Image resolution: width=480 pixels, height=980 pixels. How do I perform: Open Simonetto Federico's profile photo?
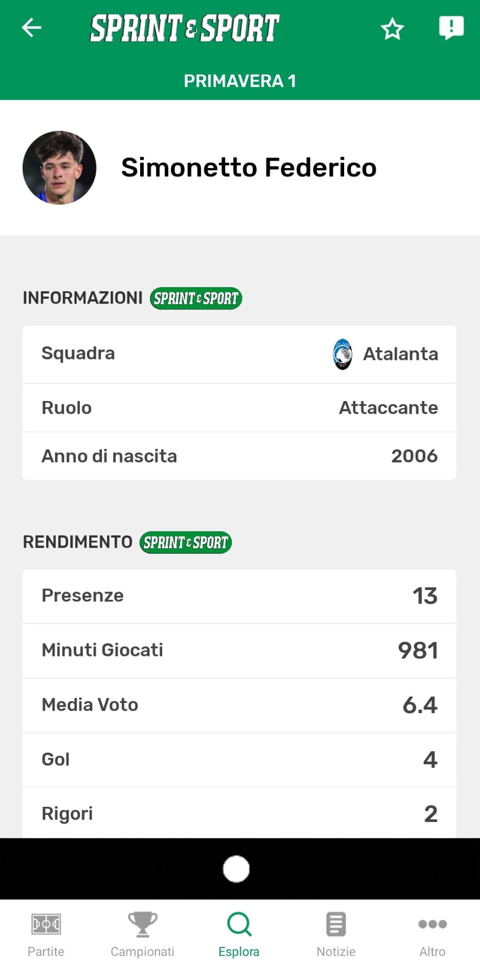59,167
